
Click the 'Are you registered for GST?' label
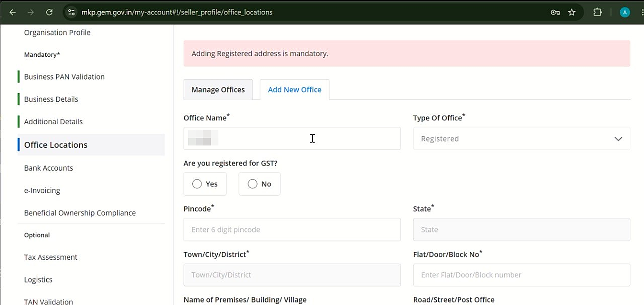coord(230,163)
